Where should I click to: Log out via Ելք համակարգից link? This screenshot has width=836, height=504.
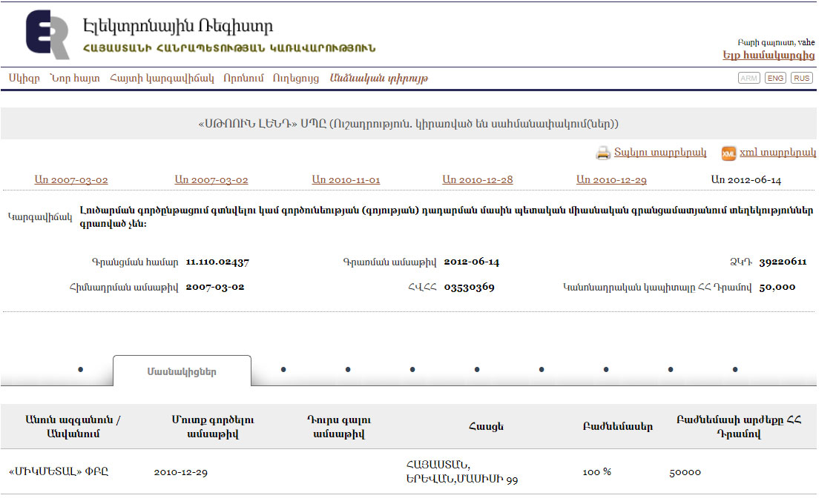click(x=768, y=55)
